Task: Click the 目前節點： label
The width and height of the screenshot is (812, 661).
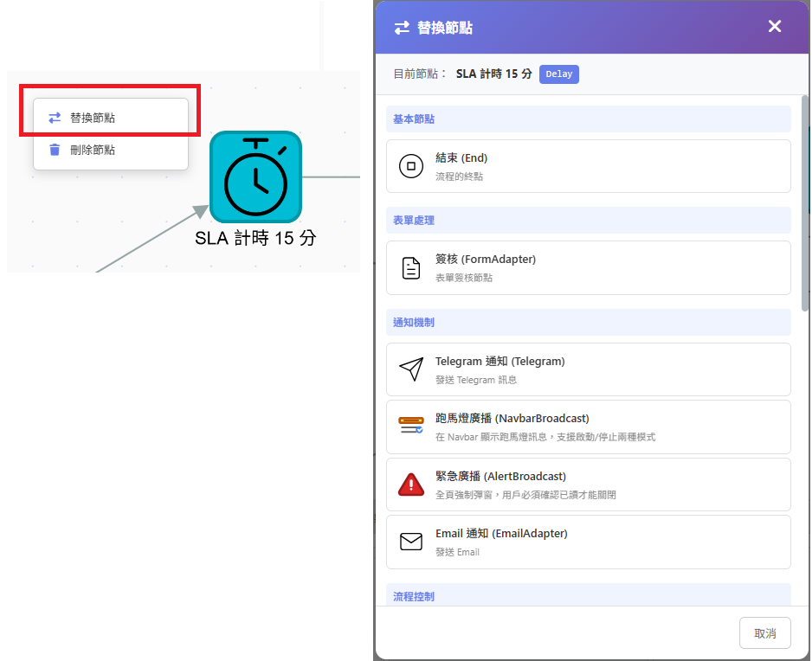Action: [420, 74]
